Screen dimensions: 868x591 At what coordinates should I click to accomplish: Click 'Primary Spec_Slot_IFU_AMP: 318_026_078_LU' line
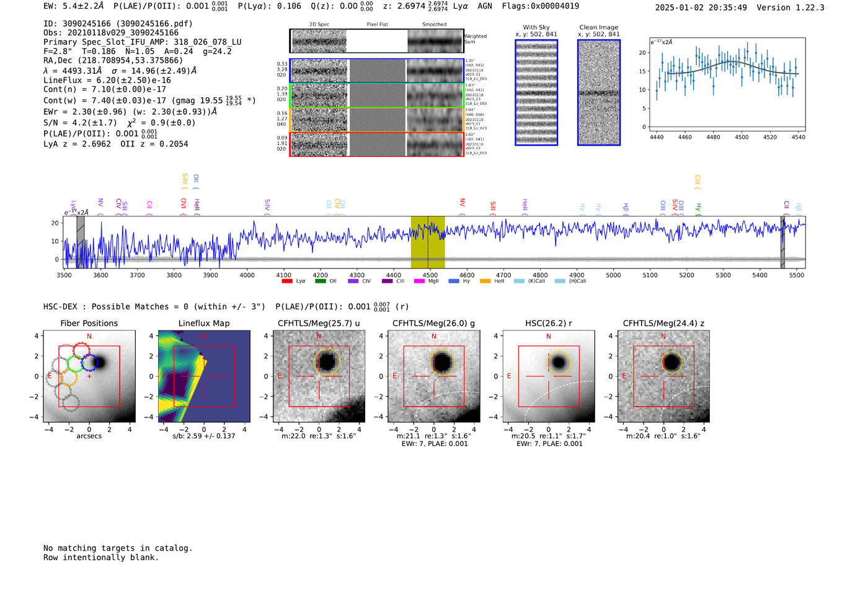tap(143, 42)
